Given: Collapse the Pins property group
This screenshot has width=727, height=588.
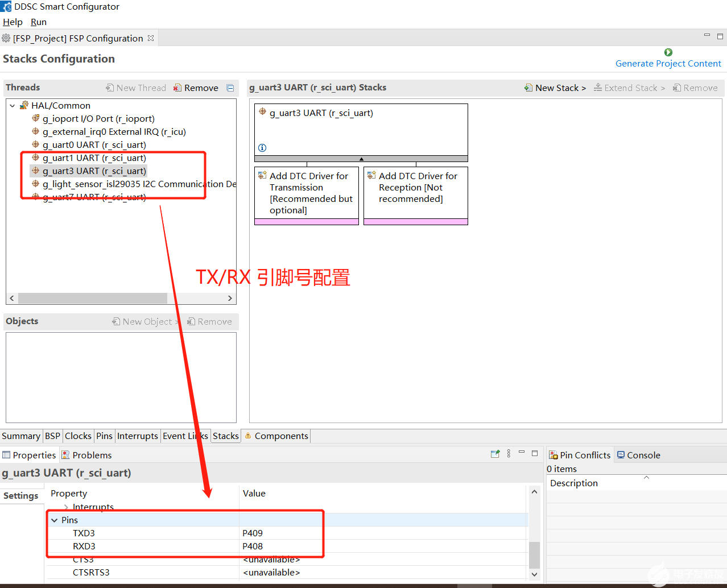Looking at the screenshot, I should [x=55, y=520].
